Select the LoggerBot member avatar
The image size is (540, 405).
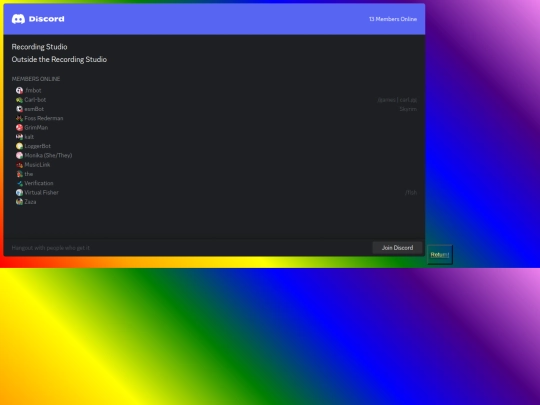[x=19, y=146]
